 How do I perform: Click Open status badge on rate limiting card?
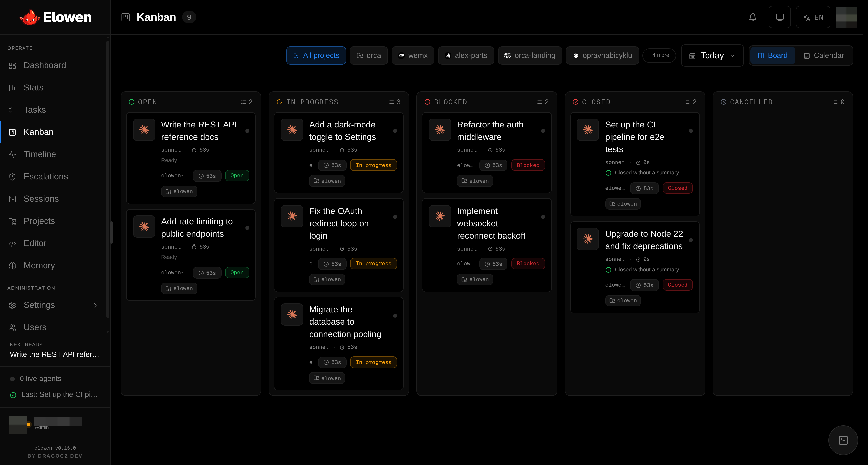pos(237,272)
